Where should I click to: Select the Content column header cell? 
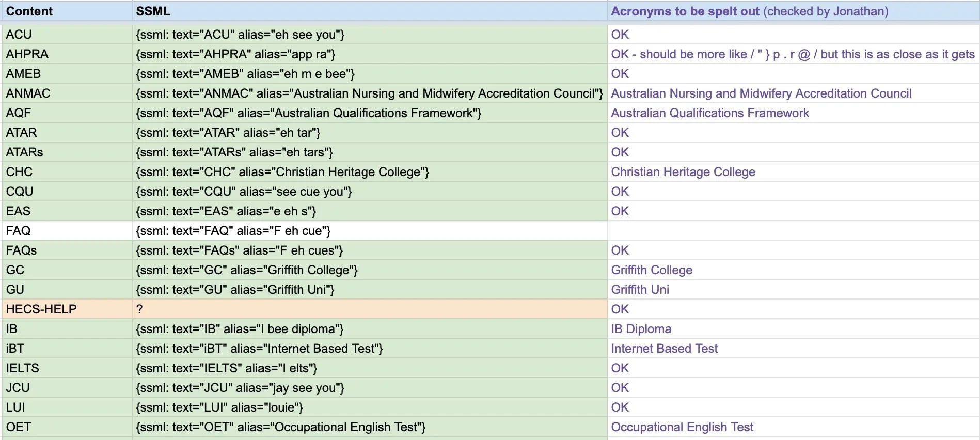pos(68,11)
